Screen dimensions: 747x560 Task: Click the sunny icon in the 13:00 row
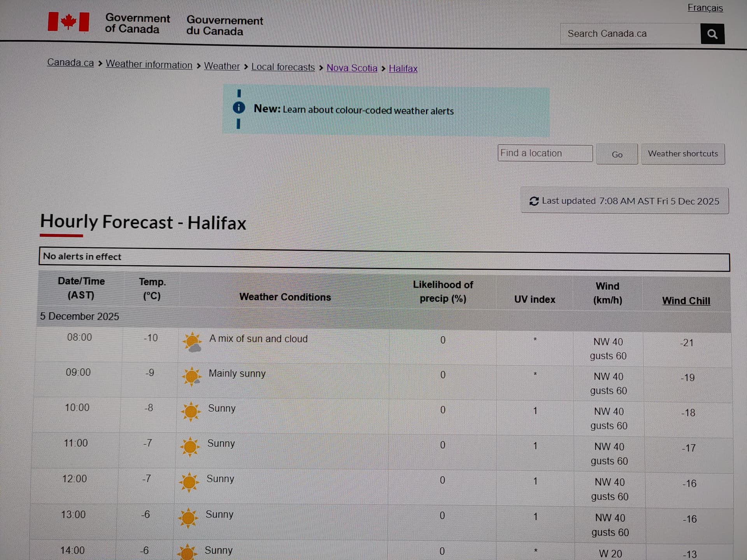(188, 518)
